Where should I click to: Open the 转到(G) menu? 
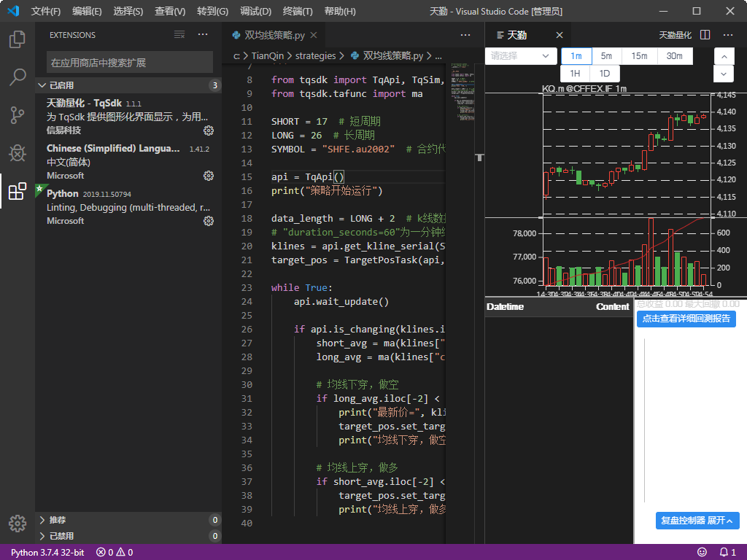pos(212,11)
